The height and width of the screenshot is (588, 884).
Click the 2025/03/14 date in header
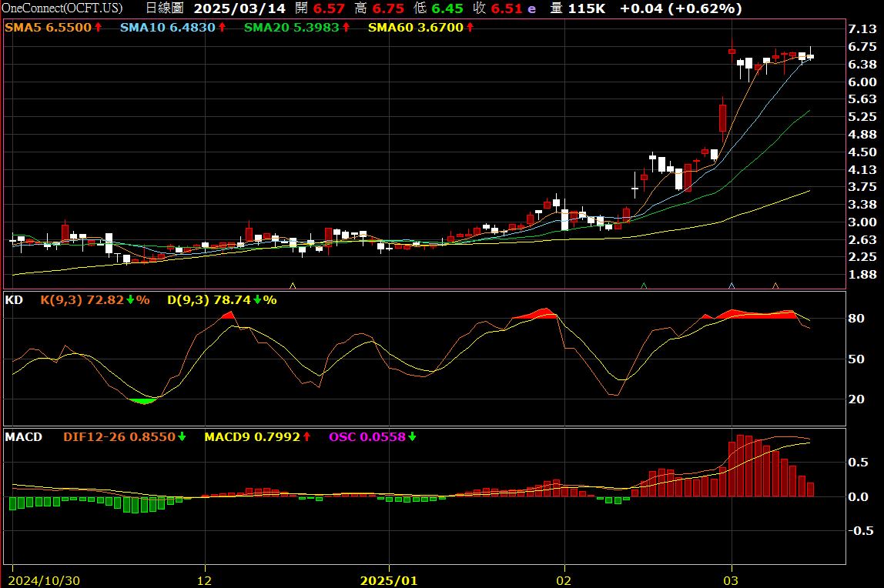coord(239,8)
